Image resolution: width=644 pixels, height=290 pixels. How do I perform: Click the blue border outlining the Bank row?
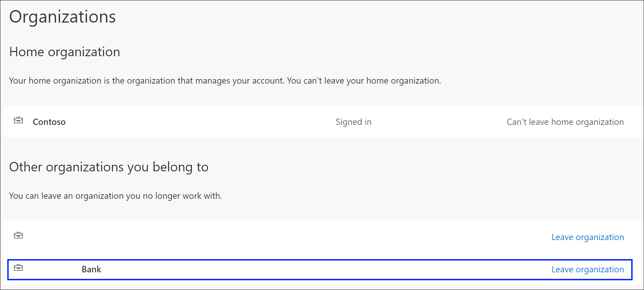(312, 260)
